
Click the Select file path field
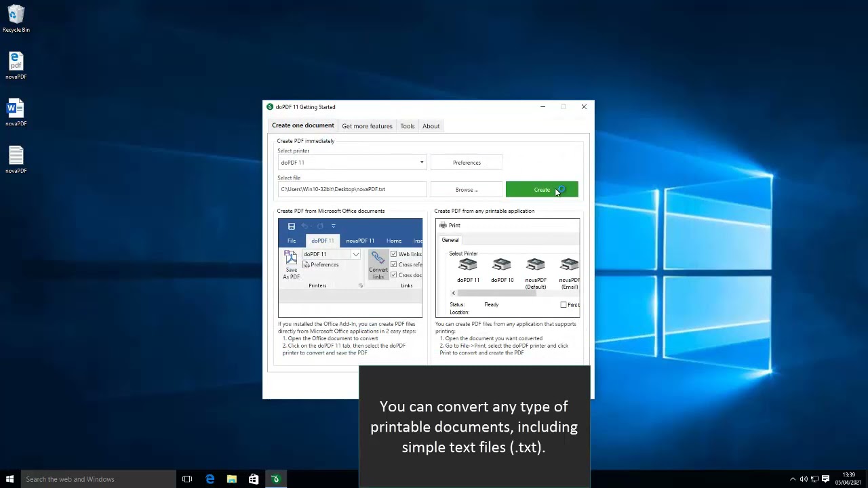[x=352, y=190]
